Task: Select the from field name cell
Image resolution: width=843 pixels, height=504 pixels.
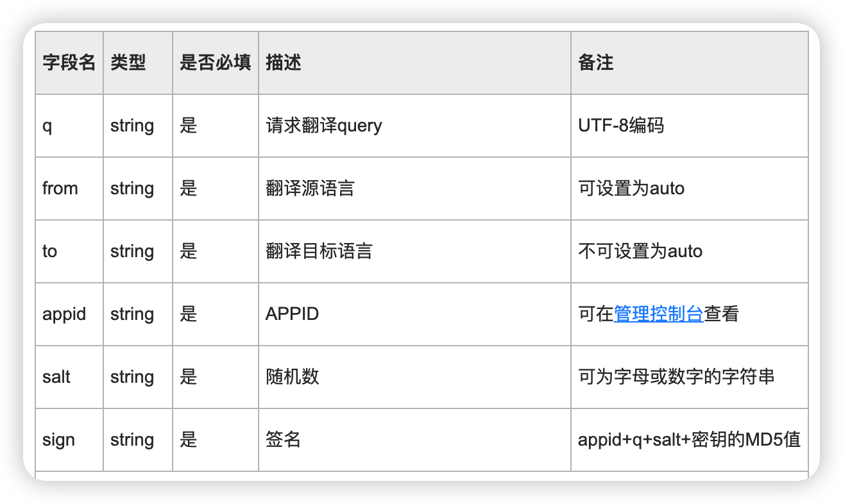Action: click(x=60, y=189)
